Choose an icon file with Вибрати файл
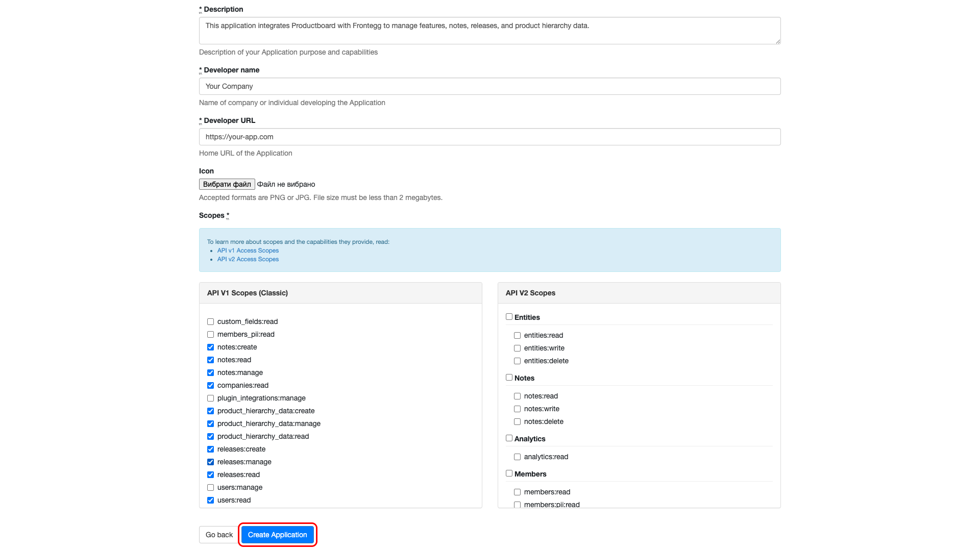Screen dimensions: 980x551 [x=227, y=184]
